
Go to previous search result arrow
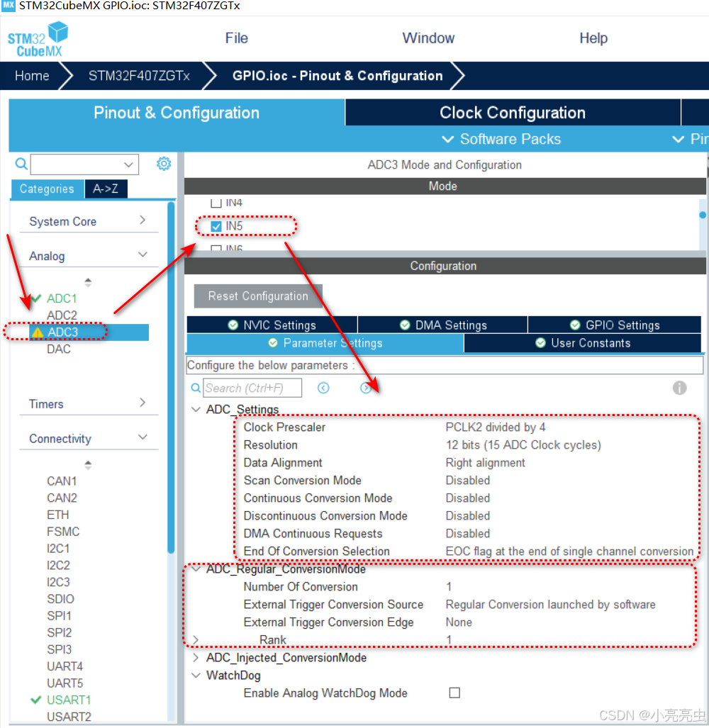(323, 388)
